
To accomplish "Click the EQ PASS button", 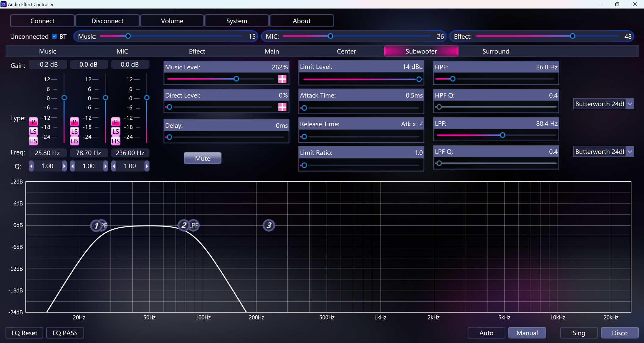I will (x=65, y=333).
